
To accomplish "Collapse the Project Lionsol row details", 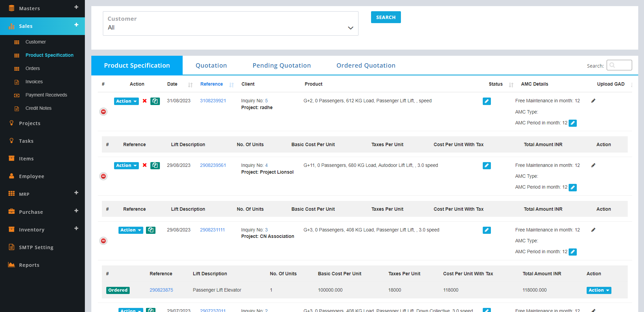I will (104, 176).
